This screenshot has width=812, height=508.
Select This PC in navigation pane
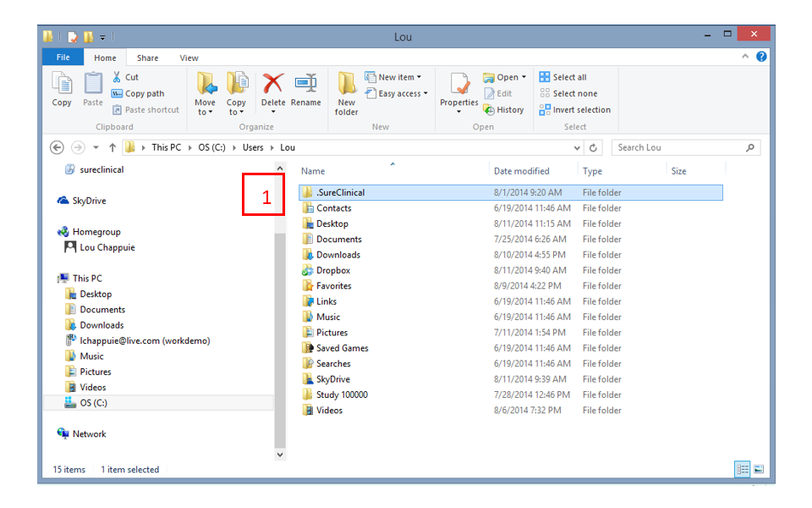tap(87, 279)
